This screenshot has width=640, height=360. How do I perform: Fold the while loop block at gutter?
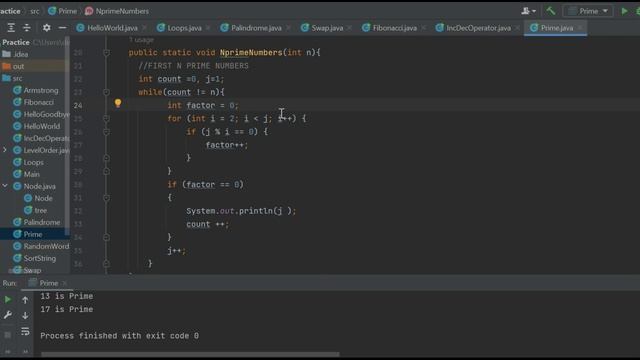pos(107,92)
